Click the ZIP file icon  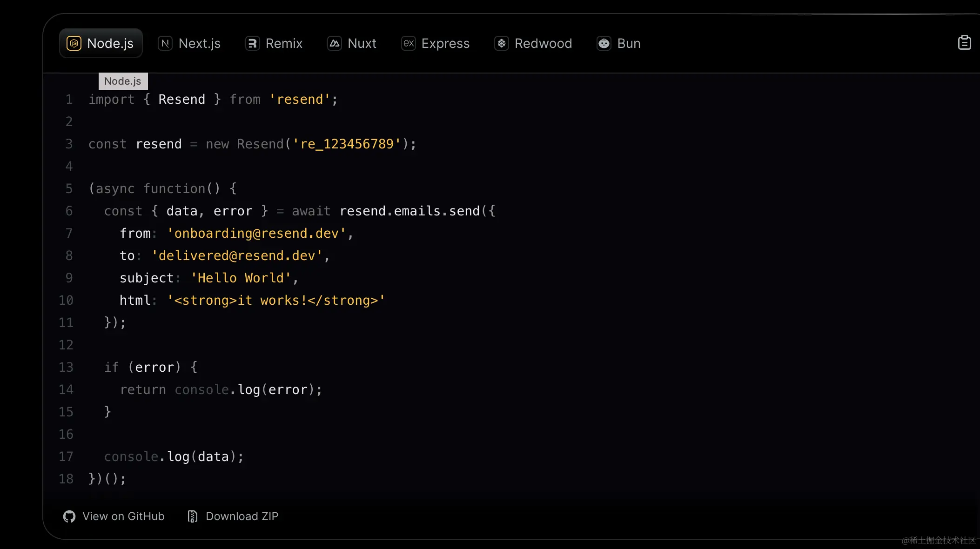[192, 516]
